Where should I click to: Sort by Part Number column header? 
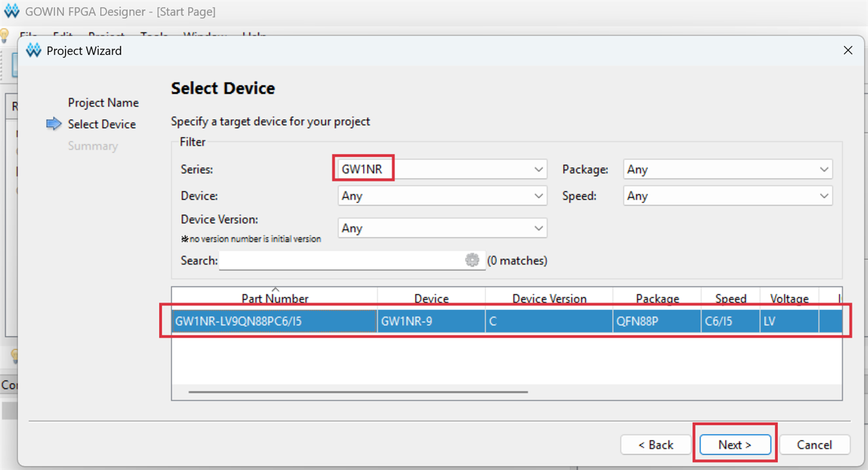click(x=275, y=298)
